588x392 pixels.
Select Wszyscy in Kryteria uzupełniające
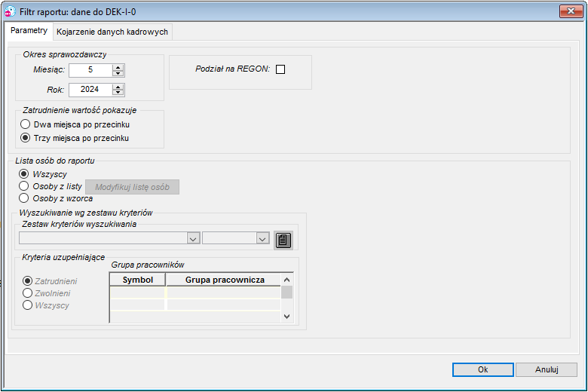pos(27,305)
